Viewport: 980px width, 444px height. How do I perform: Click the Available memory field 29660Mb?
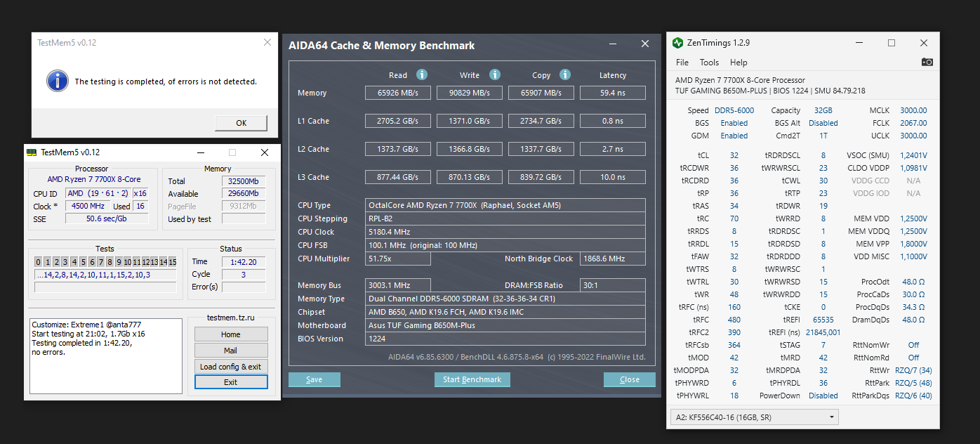click(x=243, y=194)
